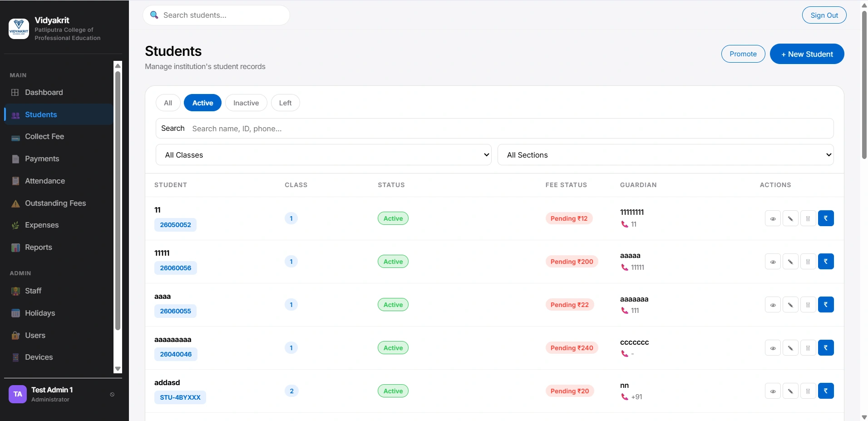The width and height of the screenshot is (868, 421).
Task: Open Staff admin page
Action: (58, 291)
